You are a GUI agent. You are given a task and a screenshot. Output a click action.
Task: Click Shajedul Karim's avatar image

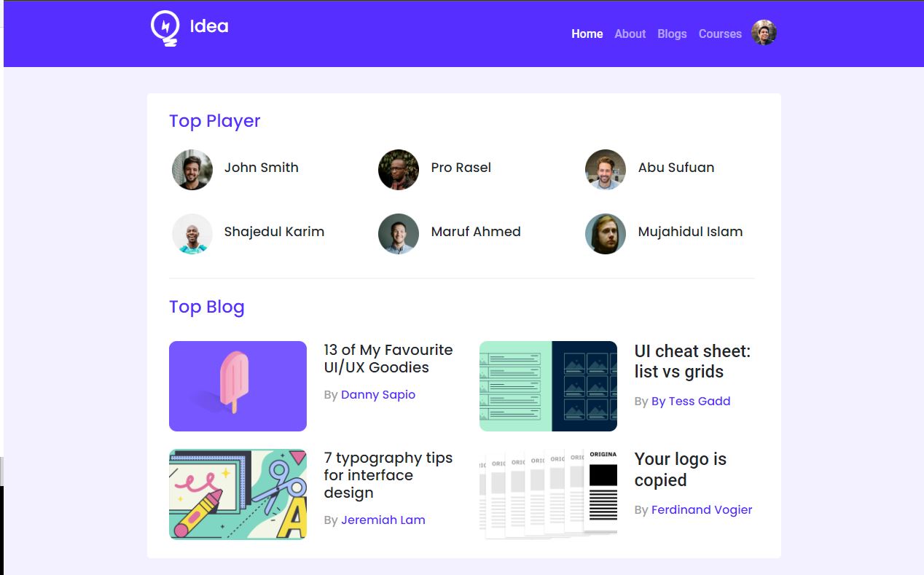(192, 234)
